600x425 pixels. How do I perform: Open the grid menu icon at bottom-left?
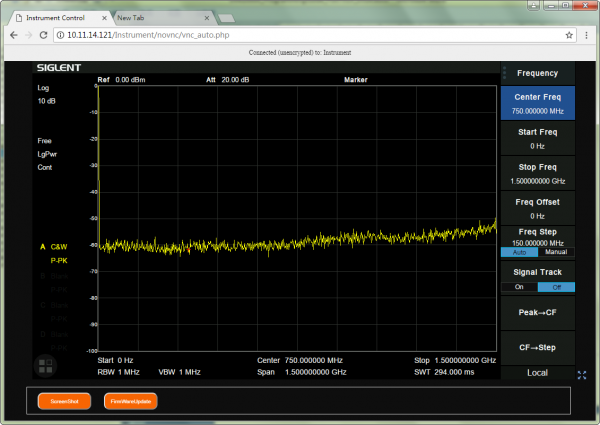pos(45,365)
